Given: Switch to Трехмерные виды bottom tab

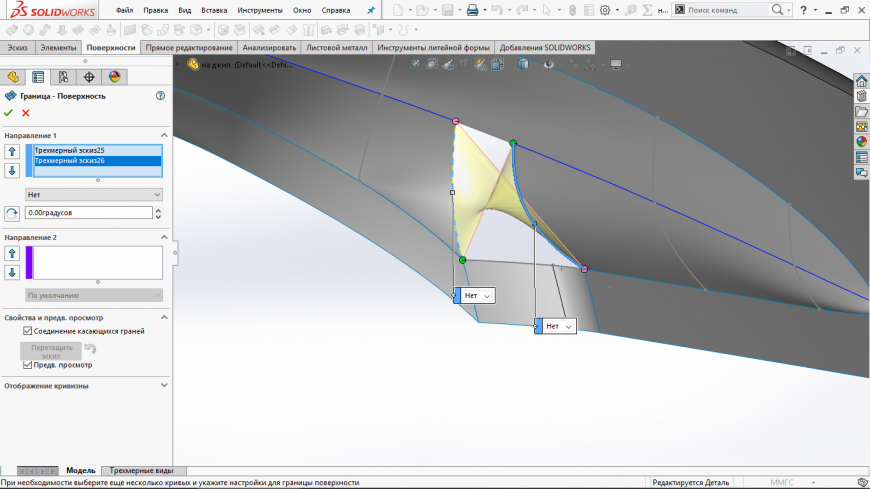Looking at the screenshot, I should 141,471.
